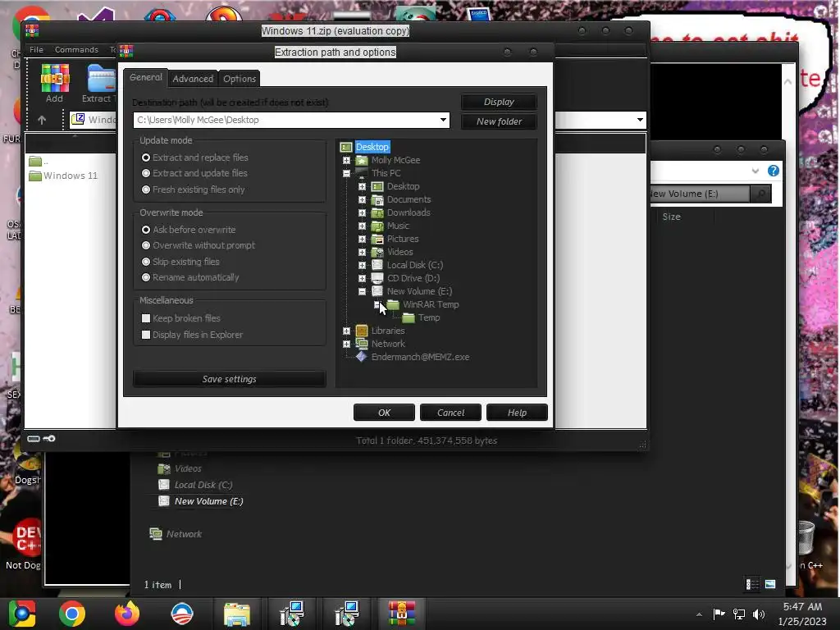This screenshot has width=840, height=630.
Task: Choose Extract and replace files
Action: pyautogui.click(x=194, y=157)
